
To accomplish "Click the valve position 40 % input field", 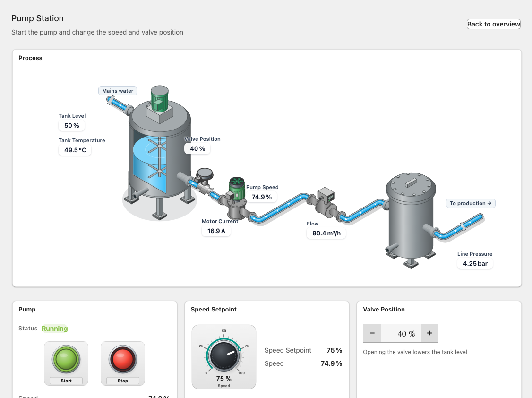I will pos(401,333).
